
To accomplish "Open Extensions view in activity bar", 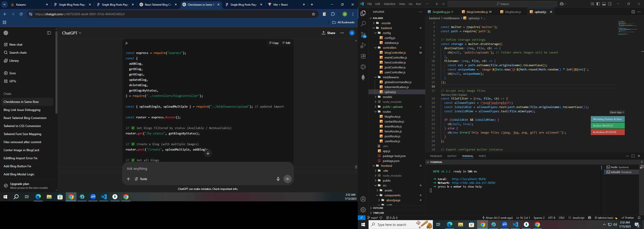I will click(x=363, y=56).
